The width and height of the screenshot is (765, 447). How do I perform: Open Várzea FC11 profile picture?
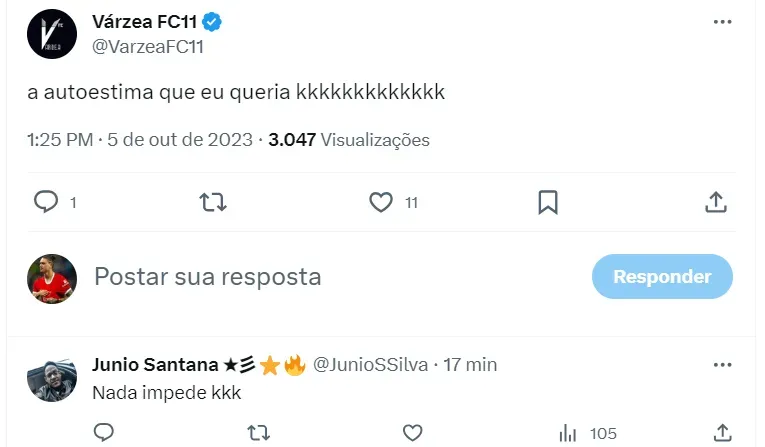(x=51, y=35)
